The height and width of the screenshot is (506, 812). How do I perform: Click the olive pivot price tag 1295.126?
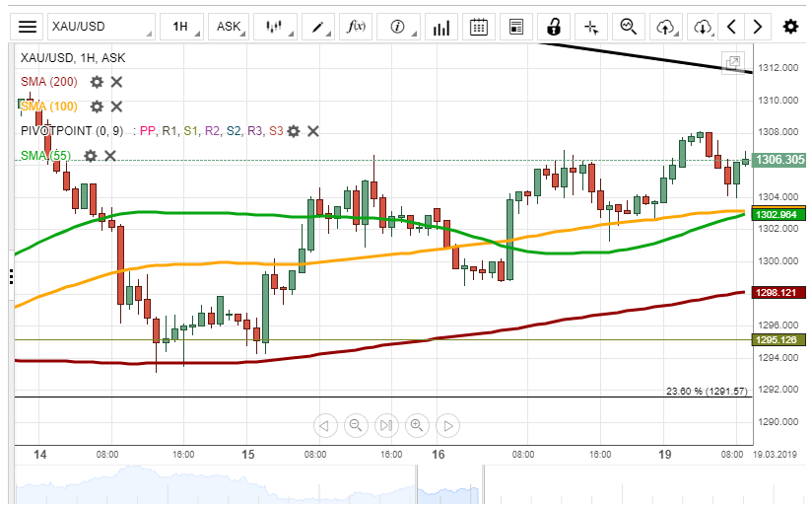778,340
